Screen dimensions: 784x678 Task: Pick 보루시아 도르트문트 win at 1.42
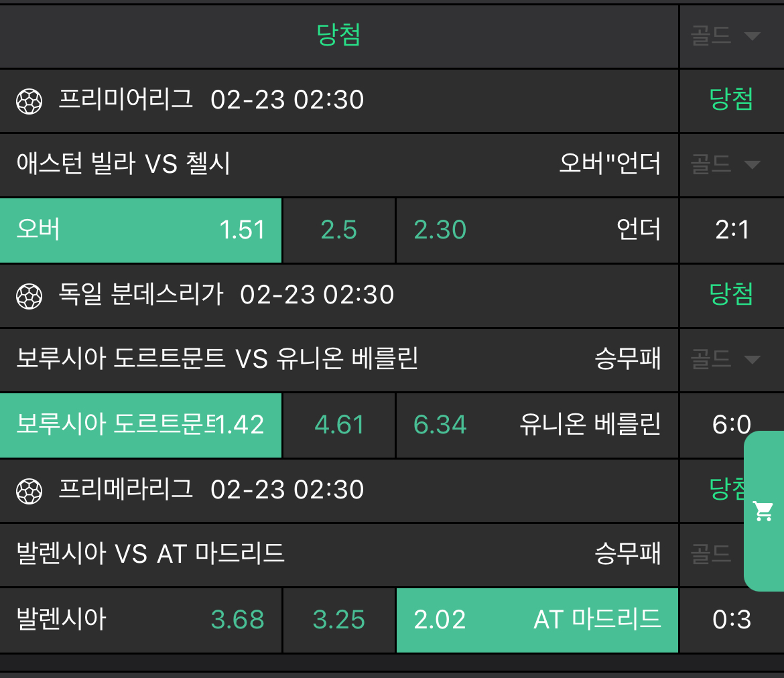click(x=141, y=425)
